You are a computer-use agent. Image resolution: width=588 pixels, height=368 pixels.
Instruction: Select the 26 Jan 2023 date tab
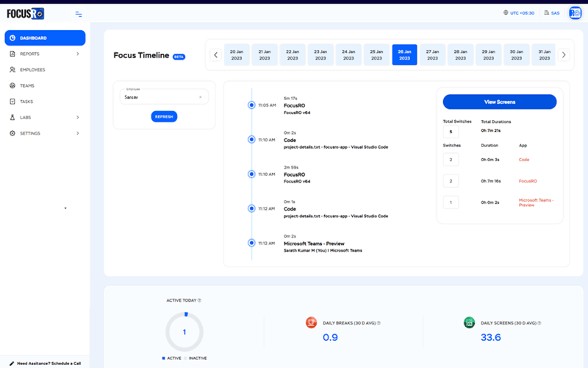[405, 54]
